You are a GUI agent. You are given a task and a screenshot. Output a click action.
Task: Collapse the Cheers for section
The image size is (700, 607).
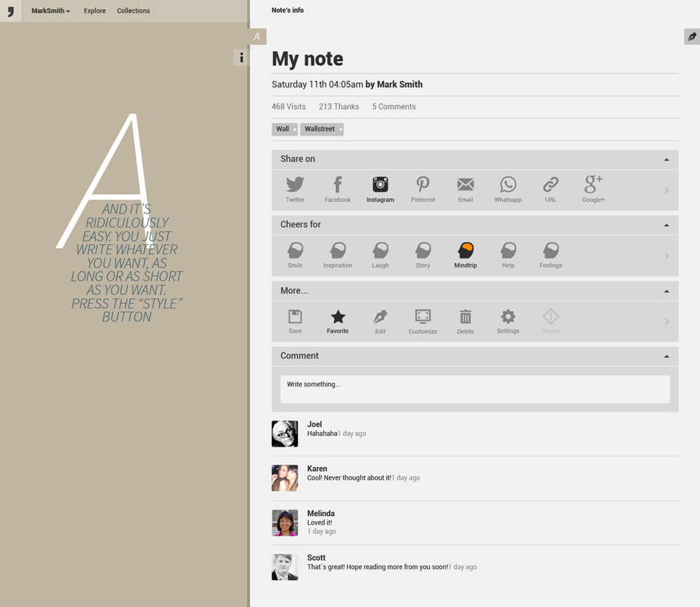[x=666, y=225]
